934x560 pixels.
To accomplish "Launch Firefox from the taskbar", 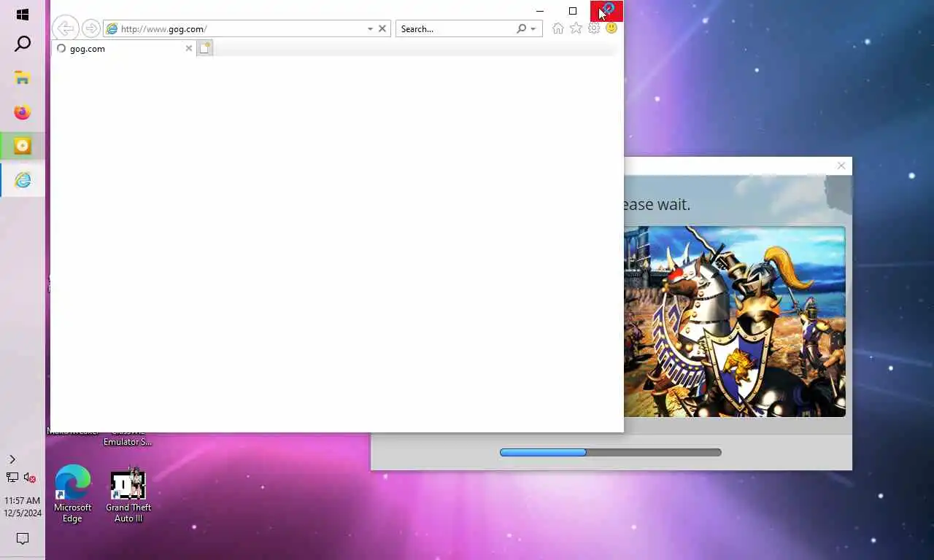I will (23, 112).
